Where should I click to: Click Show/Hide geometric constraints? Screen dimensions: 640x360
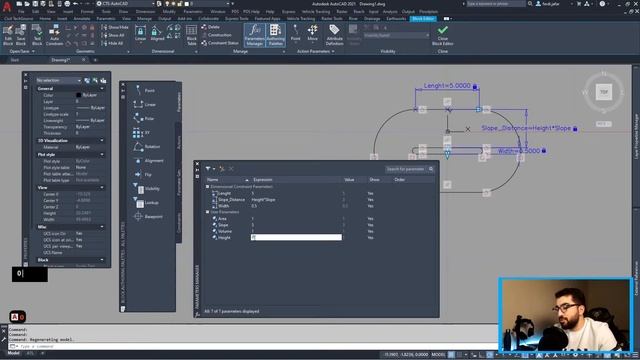114,27
